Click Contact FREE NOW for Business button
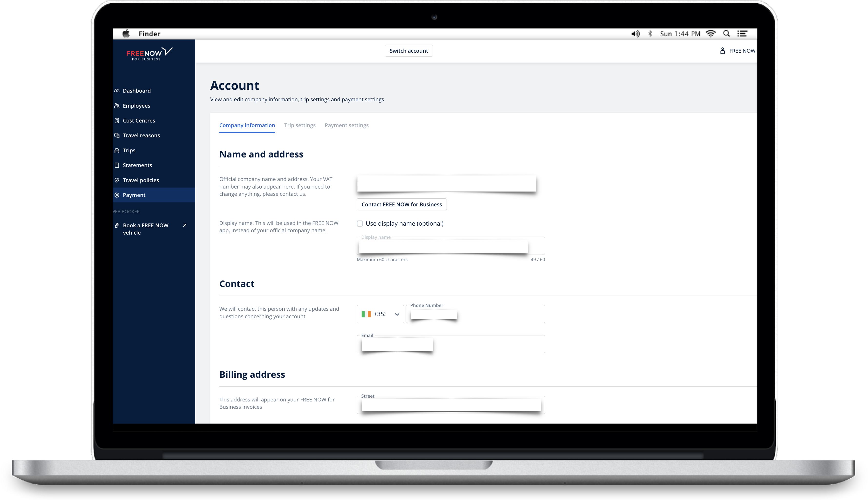The image size is (868, 501). [x=402, y=204]
